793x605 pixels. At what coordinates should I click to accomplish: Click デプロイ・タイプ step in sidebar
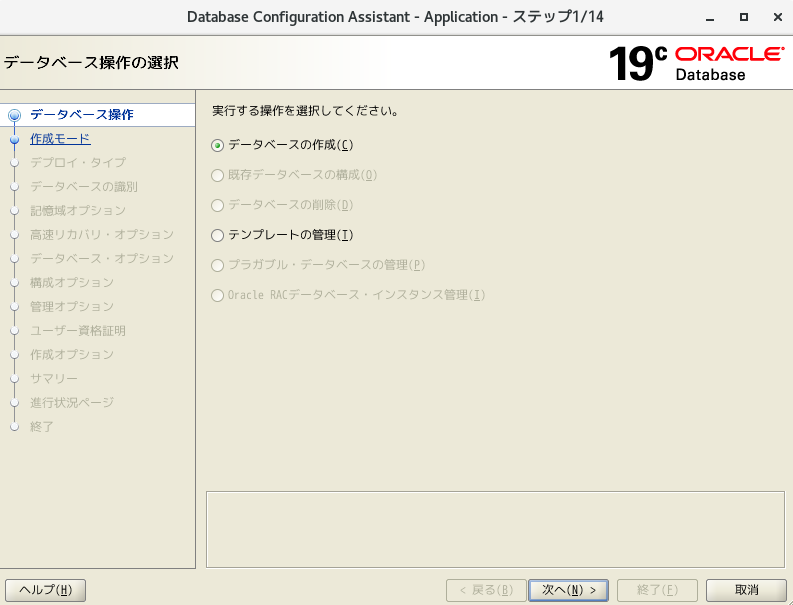78,163
